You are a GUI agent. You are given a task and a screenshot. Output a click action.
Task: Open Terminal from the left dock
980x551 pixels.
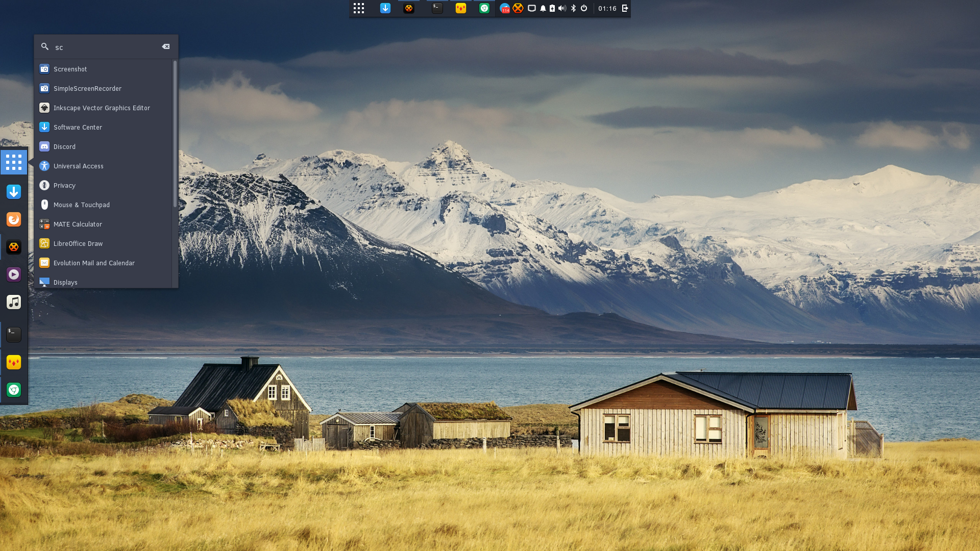click(x=14, y=335)
